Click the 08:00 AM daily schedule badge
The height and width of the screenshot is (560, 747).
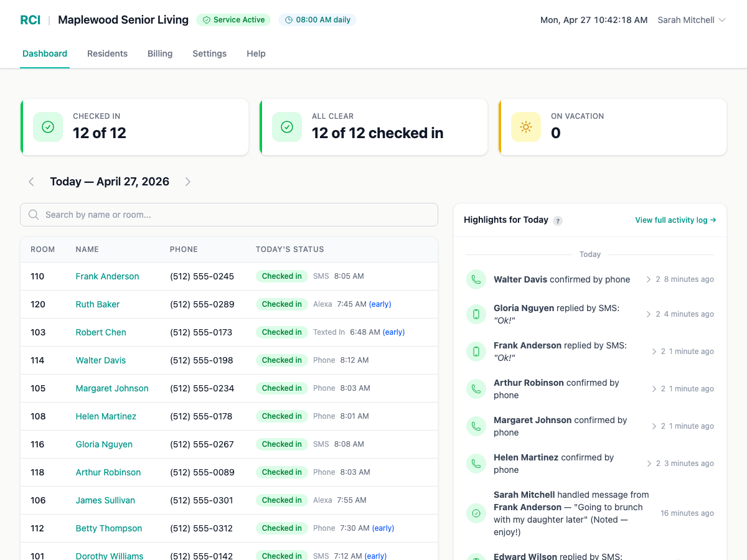click(317, 20)
